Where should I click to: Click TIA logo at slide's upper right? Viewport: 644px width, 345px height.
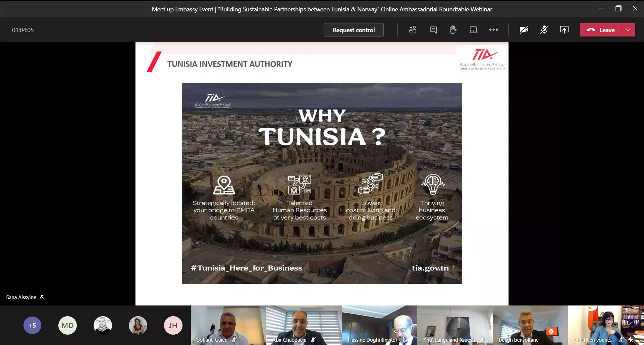tap(482, 59)
